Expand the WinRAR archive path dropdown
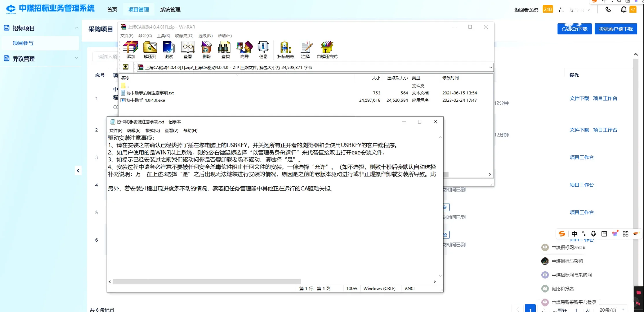 [490, 68]
